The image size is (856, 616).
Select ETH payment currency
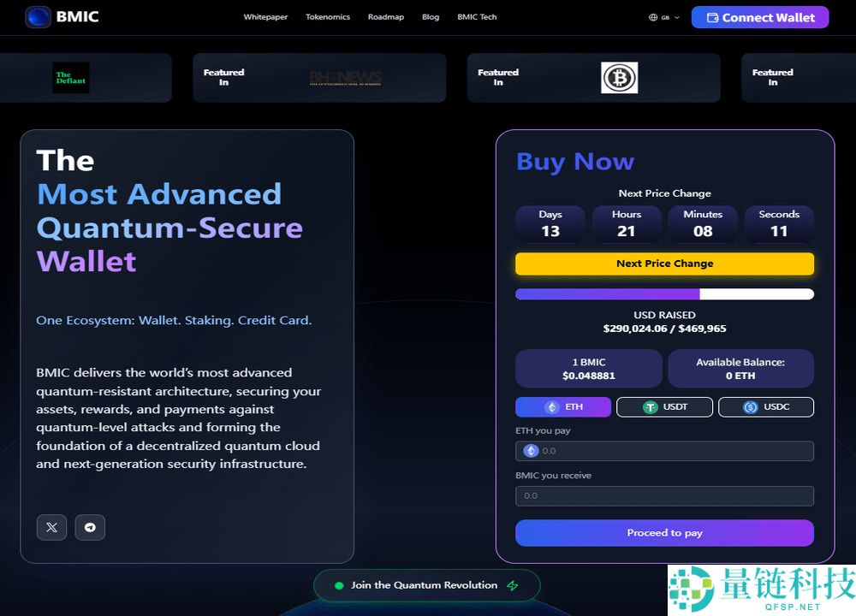click(x=563, y=407)
